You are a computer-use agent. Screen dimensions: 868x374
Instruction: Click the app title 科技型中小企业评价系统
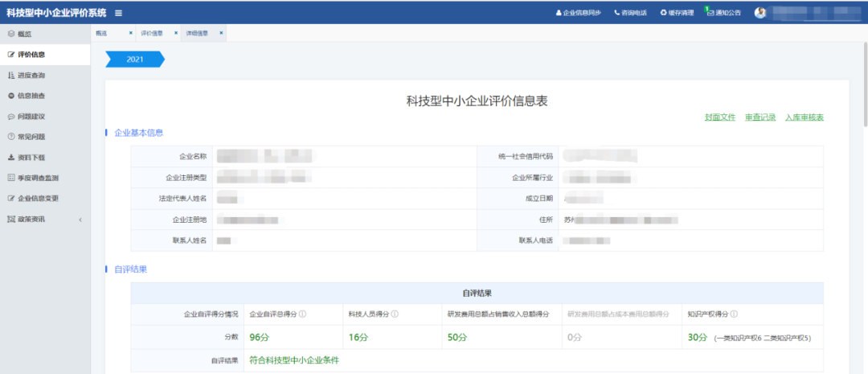pyautogui.click(x=56, y=13)
